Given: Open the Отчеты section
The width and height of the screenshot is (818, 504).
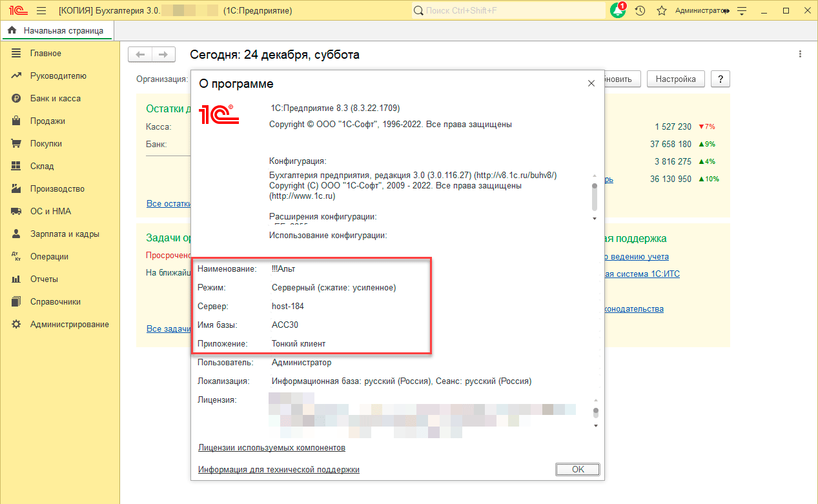Looking at the screenshot, I should coord(44,279).
